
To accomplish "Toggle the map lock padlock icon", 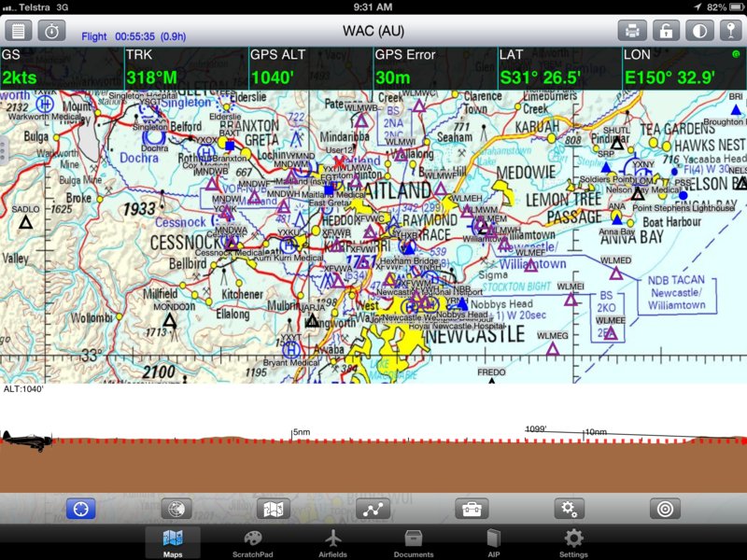I will coord(666,31).
